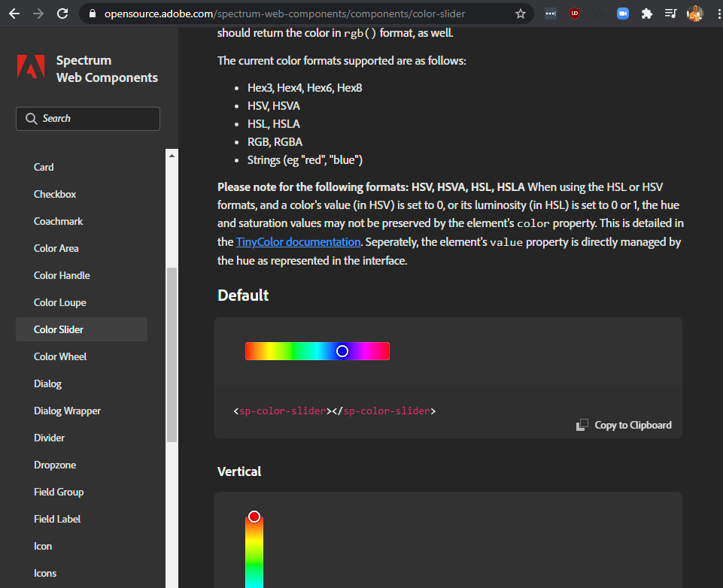Bookmark this page with the star icon
The width and height of the screenshot is (723, 588).
click(521, 14)
